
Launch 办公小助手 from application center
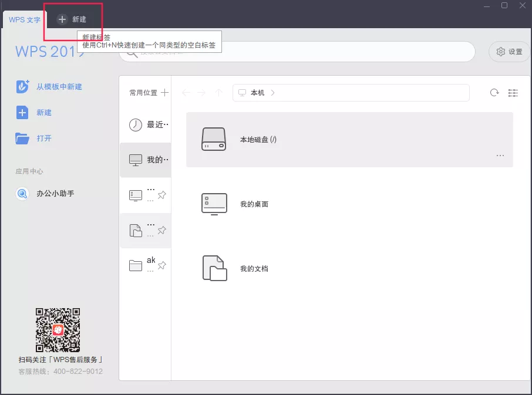click(x=55, y=194)
